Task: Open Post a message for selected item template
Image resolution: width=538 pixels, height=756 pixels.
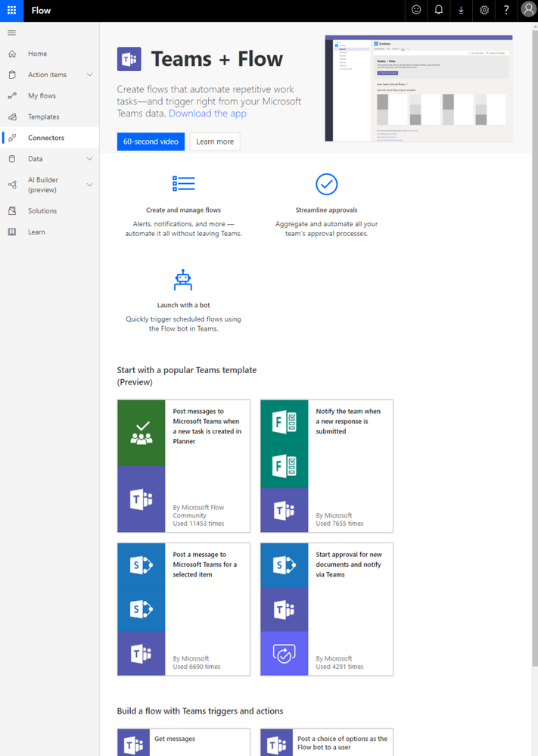Action: (x=184, y=609)
